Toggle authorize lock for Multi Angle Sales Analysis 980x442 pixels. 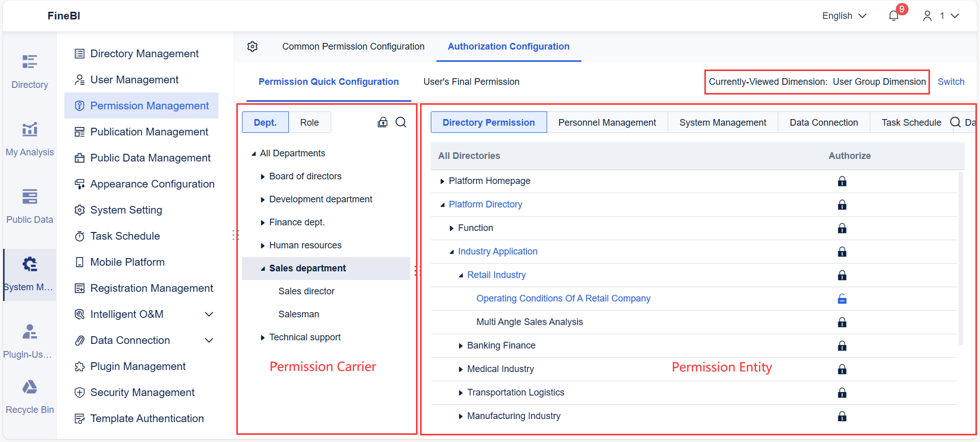(x=842, y=322)
